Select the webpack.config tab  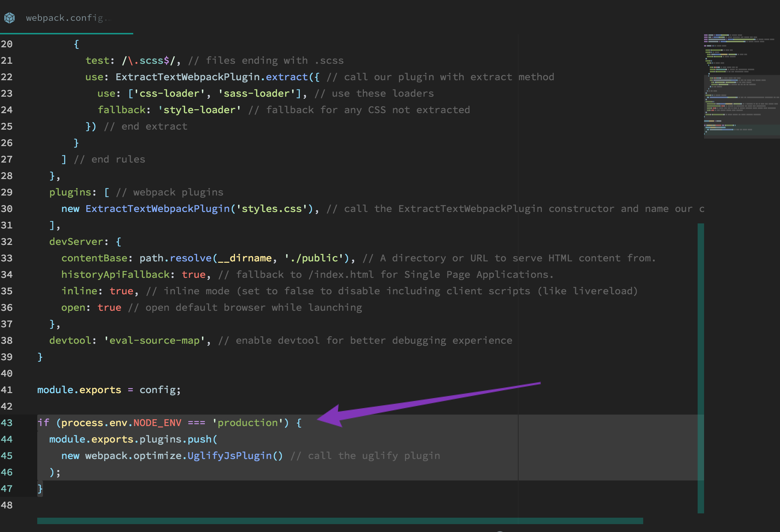68,18
